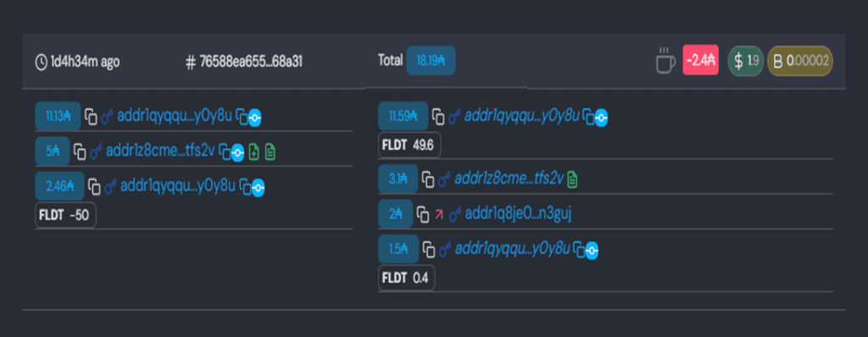Click the 2₳ amount badge
This screenshot has height=337, width=868.
tap(395, 214)
